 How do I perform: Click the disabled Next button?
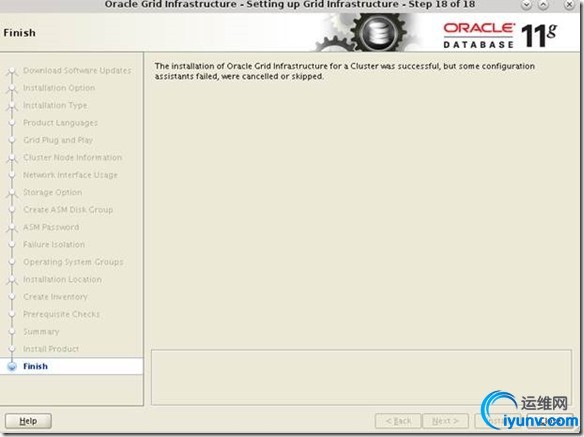pyautogui.click(x=445, y=421)
